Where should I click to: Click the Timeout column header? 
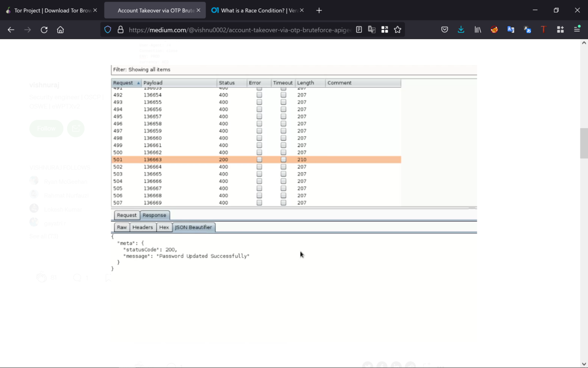point(283,83)
